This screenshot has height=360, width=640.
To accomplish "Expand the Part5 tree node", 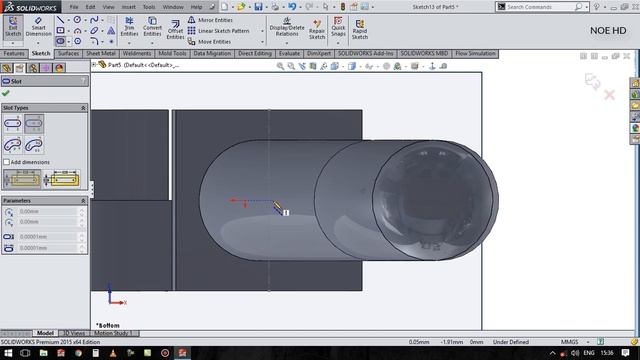I will click(x=94, y=64).
